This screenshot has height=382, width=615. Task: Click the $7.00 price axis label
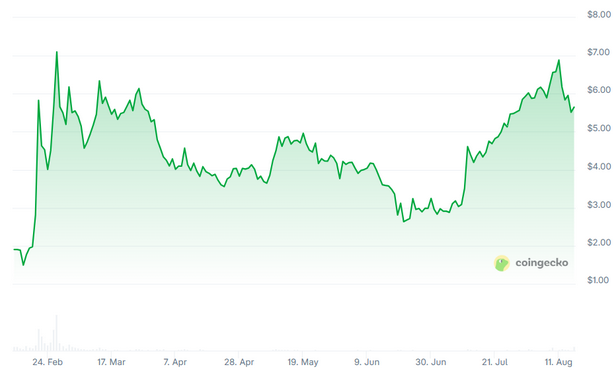(599, 52)
